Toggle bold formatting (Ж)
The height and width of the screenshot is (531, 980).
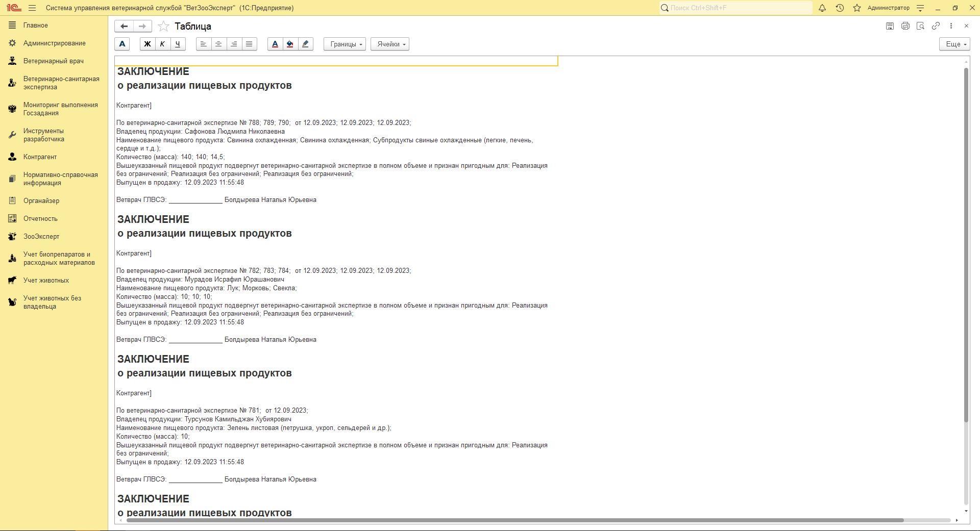[147, 44]
